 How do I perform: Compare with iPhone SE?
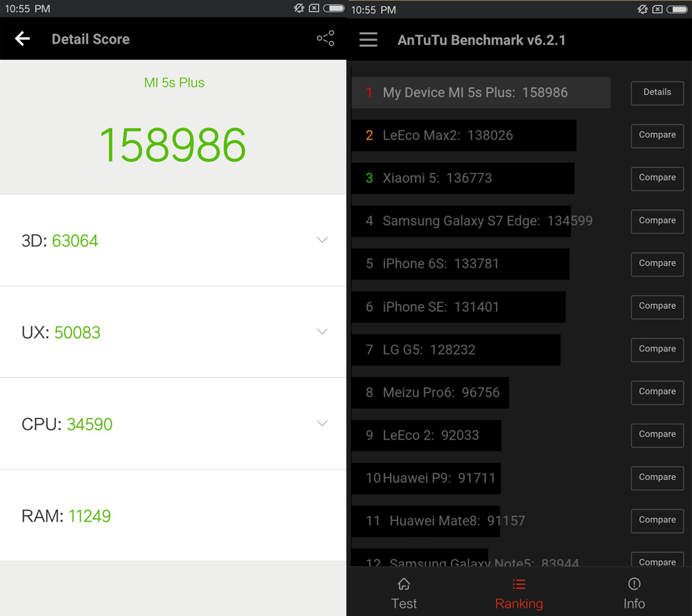coord(657,307)
